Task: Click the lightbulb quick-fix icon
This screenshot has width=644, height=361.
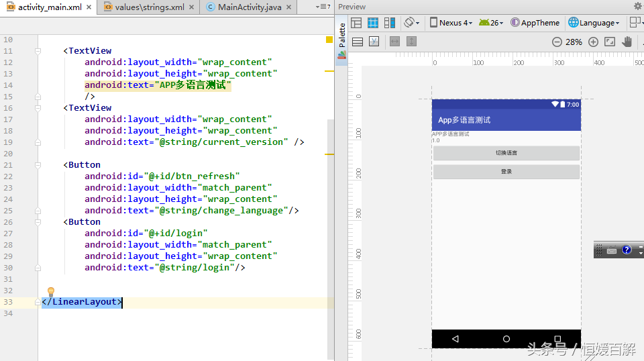Action: pyautogui.click(x=51, y=292)
